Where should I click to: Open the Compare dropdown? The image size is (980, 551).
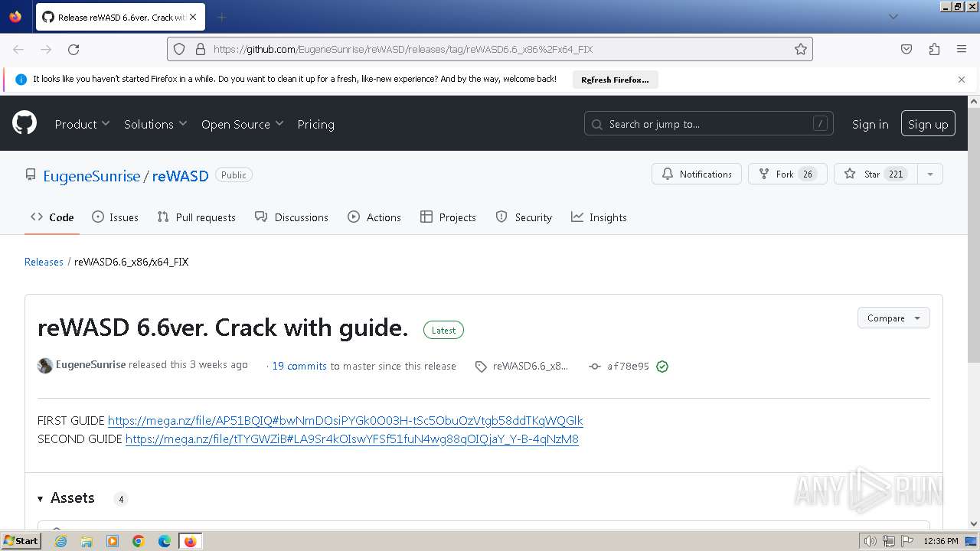[x=893, y=318]
